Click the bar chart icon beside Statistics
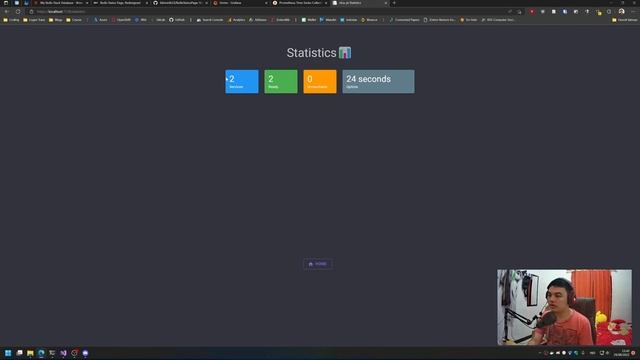The width and height of the screenshot is (640, 360). pyautogui.click(x=345, y=53)
